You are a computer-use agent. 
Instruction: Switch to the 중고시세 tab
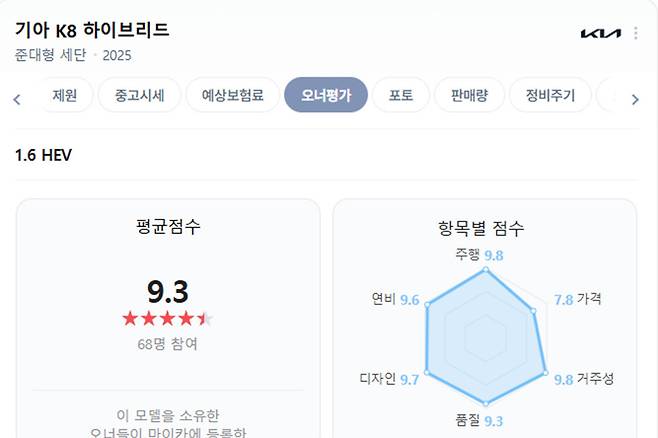[140, 96]
